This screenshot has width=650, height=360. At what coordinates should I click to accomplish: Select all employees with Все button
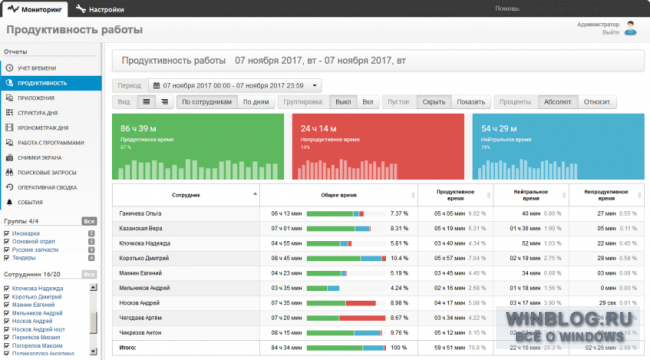pos(89,274)
